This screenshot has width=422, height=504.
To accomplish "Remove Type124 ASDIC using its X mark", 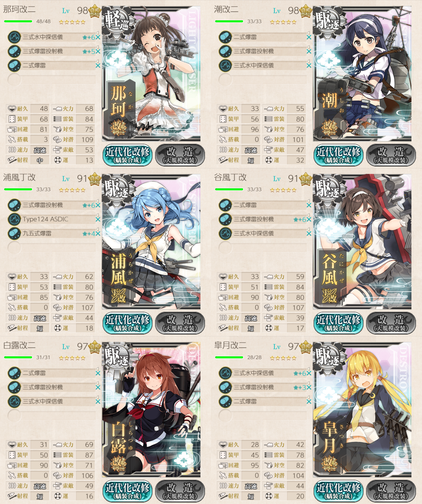I will tap(98, 220).
